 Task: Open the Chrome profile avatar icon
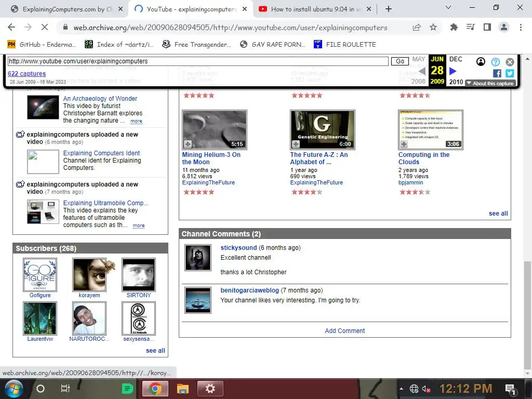(504, 27)
